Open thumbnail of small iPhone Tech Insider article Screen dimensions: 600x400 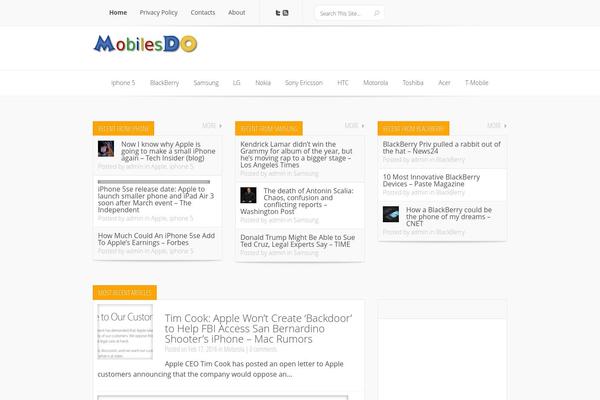106,149
